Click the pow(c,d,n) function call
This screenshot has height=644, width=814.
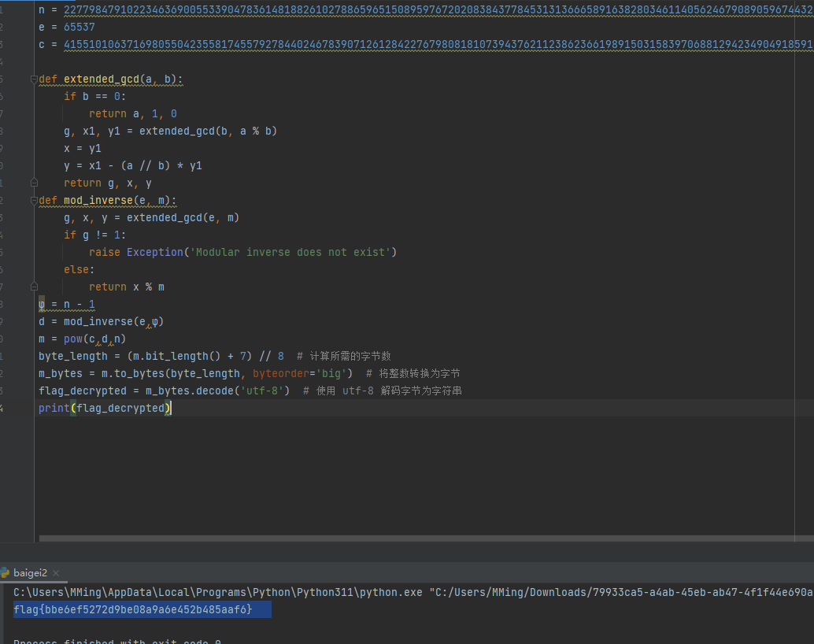pyautogui.click(x=94, y=339)
